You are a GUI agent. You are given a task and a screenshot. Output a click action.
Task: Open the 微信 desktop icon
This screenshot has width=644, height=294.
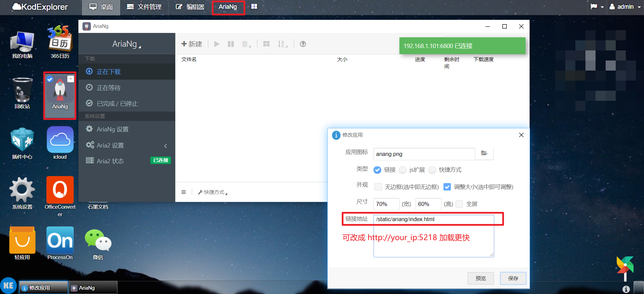coord(98,244)
